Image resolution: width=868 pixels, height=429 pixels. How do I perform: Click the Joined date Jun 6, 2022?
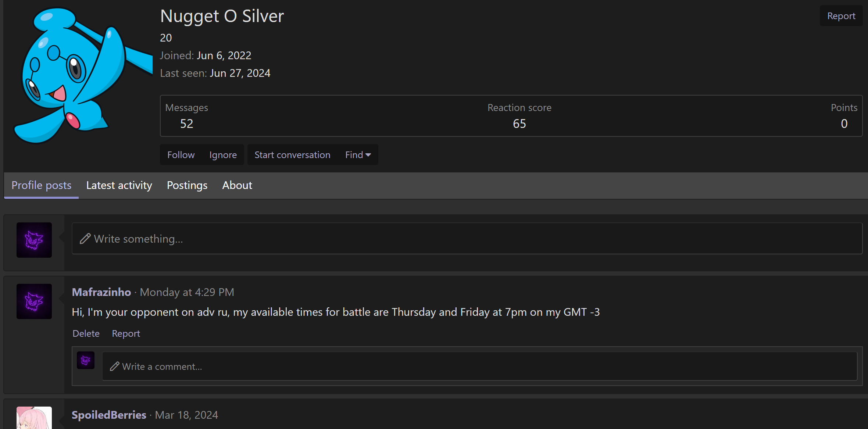[x=224, y=56]
